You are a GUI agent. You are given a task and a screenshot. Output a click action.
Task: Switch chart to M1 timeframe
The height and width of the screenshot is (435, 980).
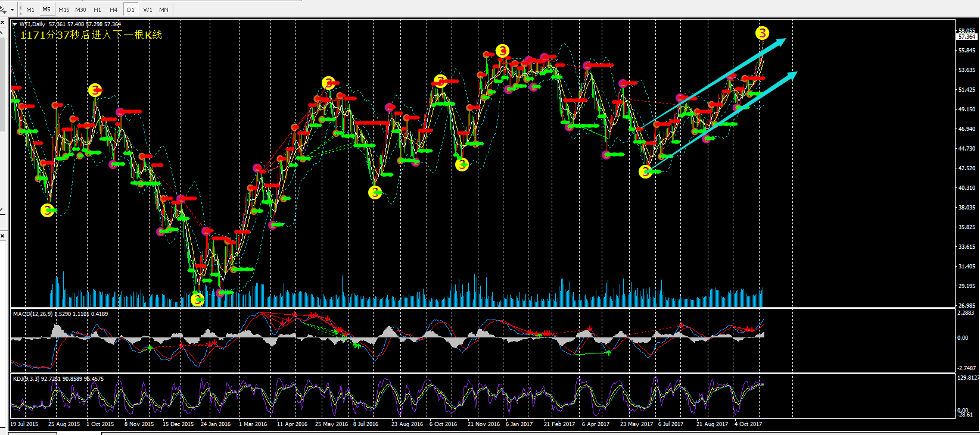coord(30,10)
